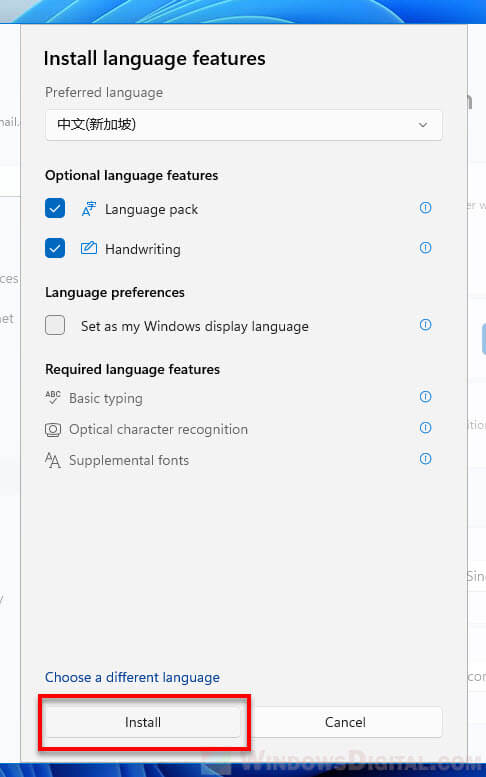Click the dropdown chevron beside 中文(新加坡)
This screenshot has width=486, height=777.
423,125
